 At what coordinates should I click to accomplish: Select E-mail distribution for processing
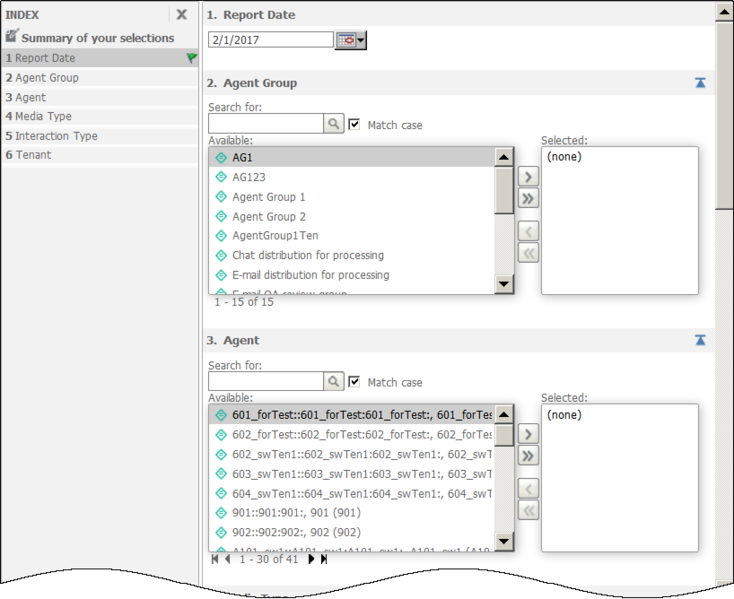352,275
